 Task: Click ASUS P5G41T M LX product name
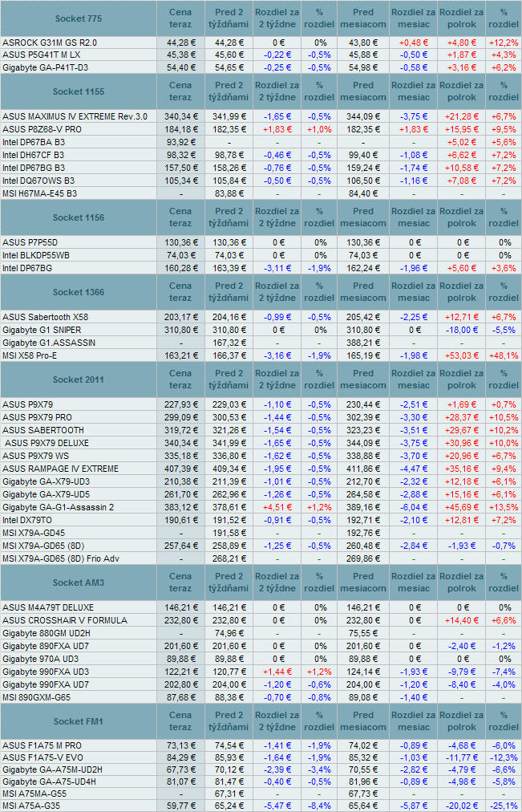click(42, 55)
